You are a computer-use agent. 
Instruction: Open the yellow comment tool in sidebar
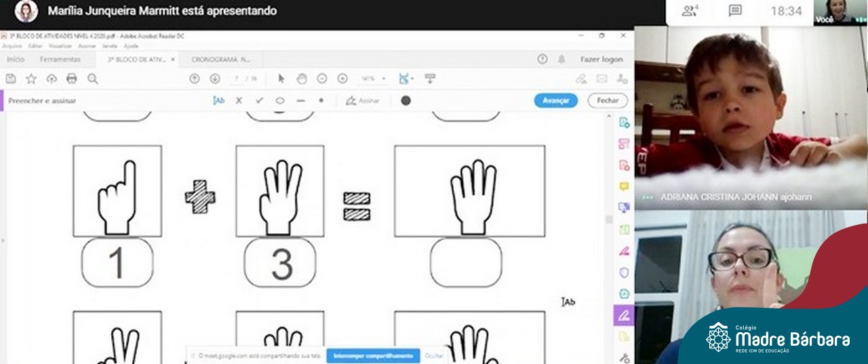pyautogui.click(x=624, y=186)
